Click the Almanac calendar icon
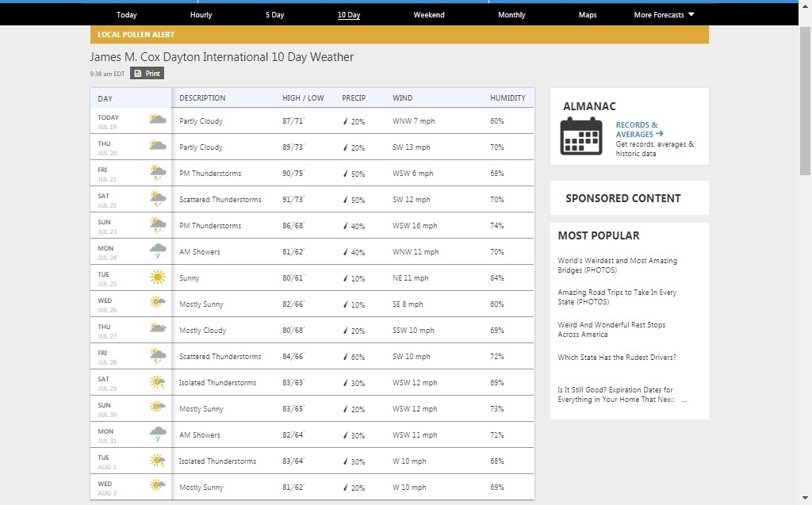812x505 pixels. pyautogui.click(x=581, y=136)
